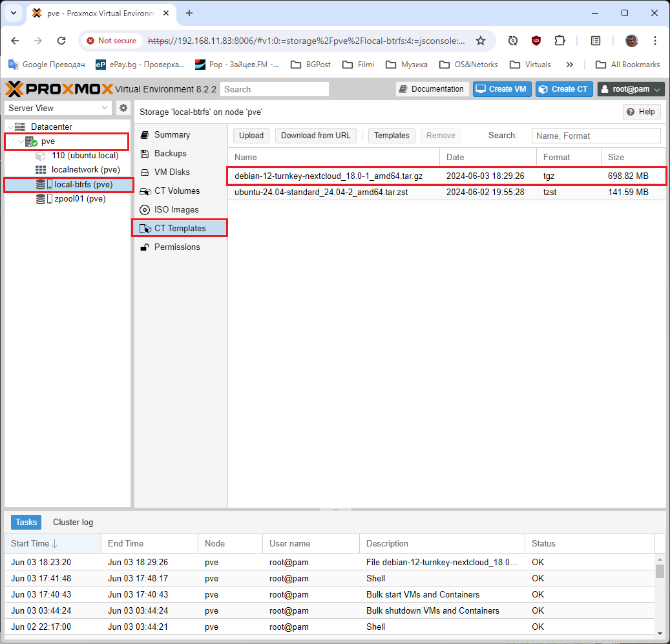Click the Create VM button
Image resolution: width=670 pixels, height=644 pixels.
[x=502, y=89]
